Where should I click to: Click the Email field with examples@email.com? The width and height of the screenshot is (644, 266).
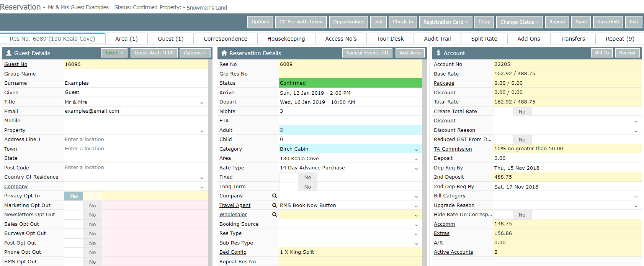tap(136, 111)
